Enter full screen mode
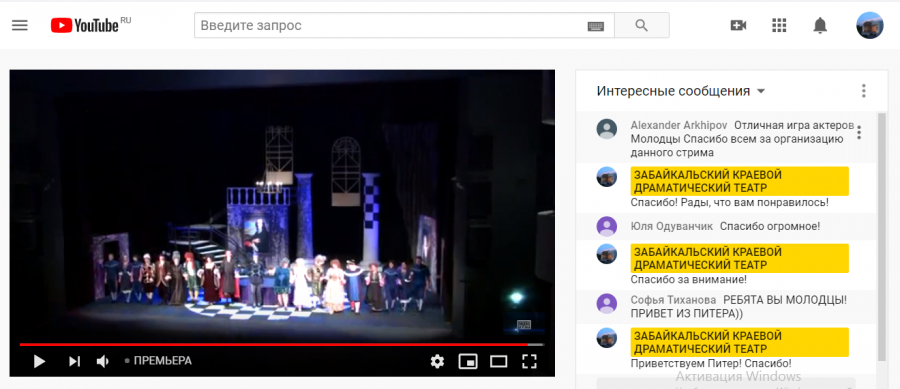This screenshot has height=389, width=900. (529, 361)
